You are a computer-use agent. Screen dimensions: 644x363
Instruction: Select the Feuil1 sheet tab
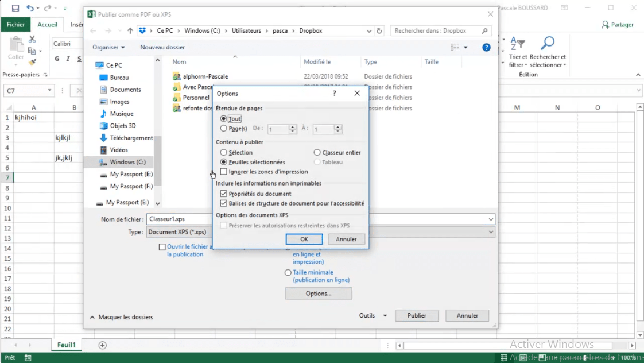[x=66, y=345]
